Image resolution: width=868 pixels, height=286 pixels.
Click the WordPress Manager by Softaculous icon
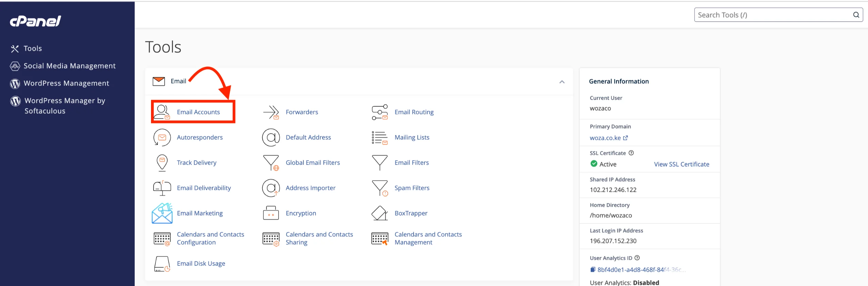15,101
